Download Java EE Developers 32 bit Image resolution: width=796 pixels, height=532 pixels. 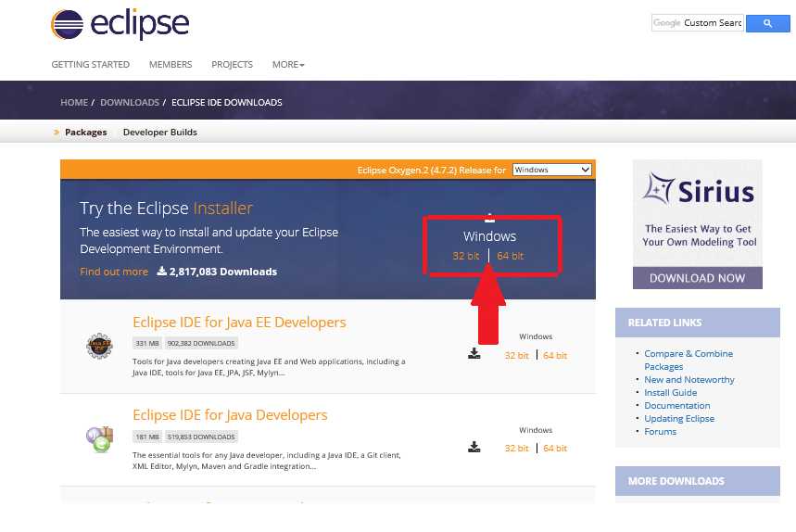(517, 355)
